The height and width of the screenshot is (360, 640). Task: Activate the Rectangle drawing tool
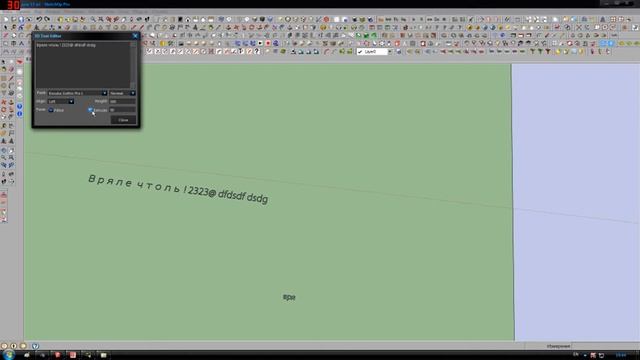tap(4, 78)
